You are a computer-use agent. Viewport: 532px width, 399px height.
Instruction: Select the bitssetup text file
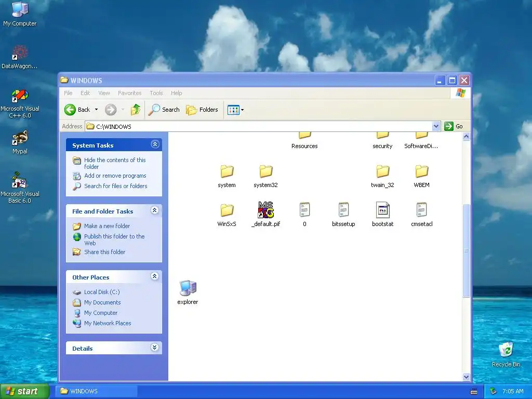click(343, 210)
